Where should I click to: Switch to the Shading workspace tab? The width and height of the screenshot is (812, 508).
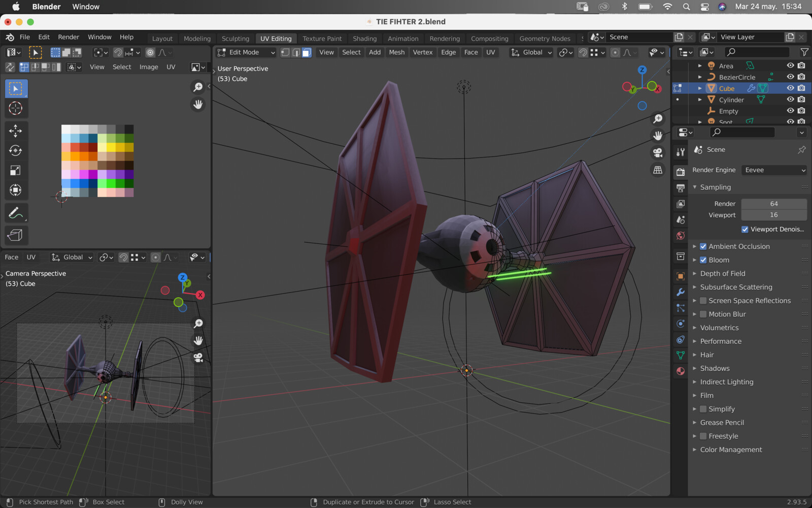pyautogui.click(x=365, y=39)
